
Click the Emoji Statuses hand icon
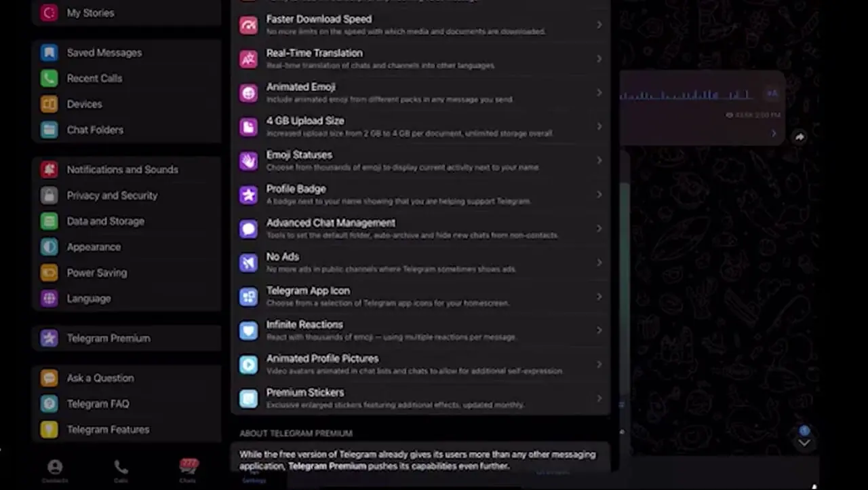[249, 161]
